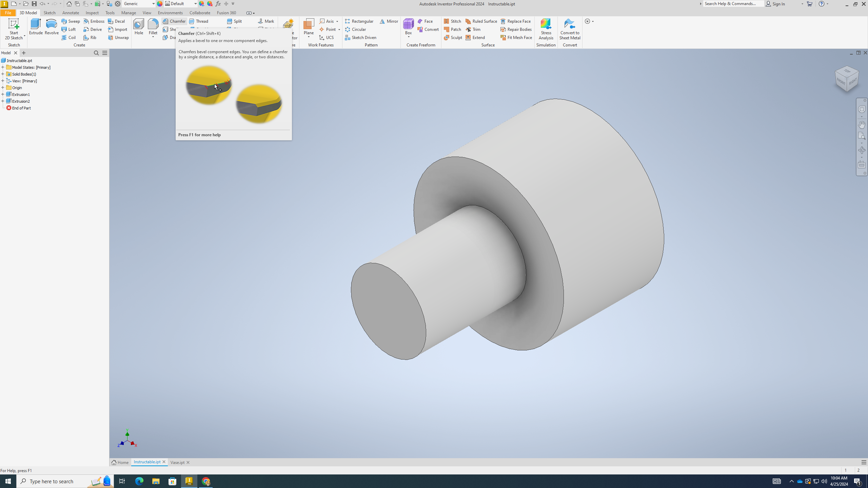Apply a Decal feature
868x488 pixels.
coord(116,21)
